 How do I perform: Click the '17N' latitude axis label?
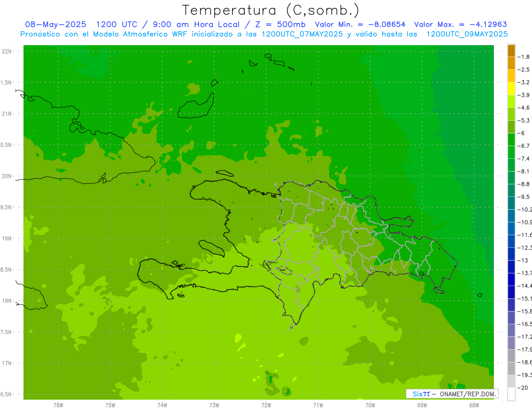click(x=7, y=364)
